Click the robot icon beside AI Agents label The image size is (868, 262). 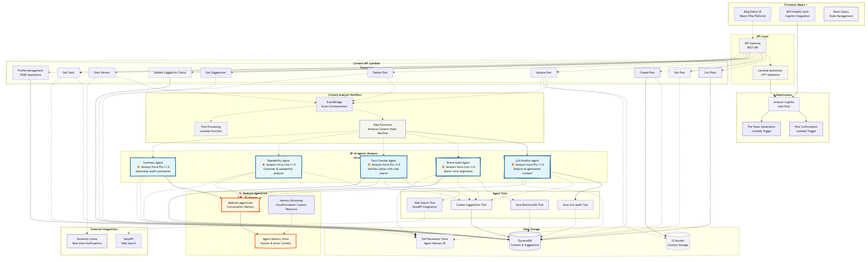point(351,153)
